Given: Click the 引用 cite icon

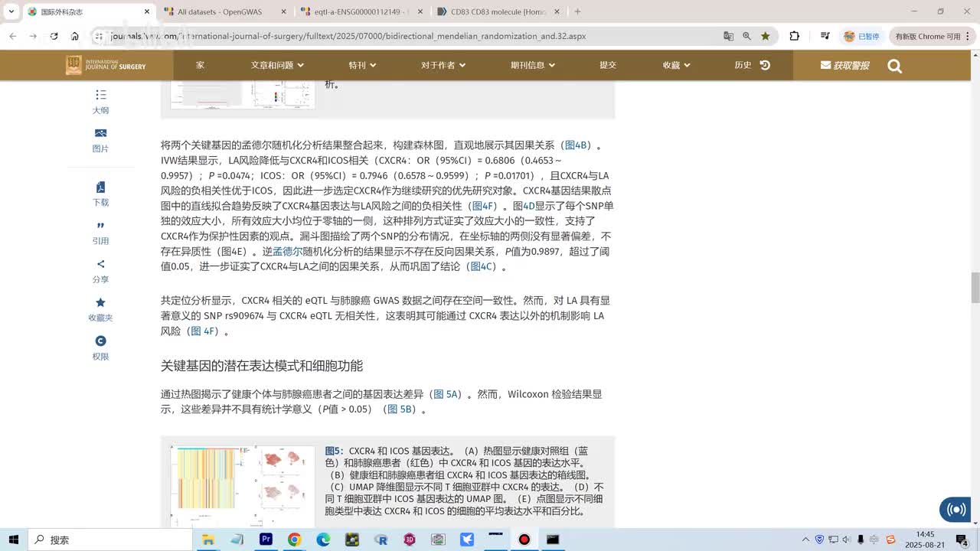Looking at the screenshot, I should 100,233.
